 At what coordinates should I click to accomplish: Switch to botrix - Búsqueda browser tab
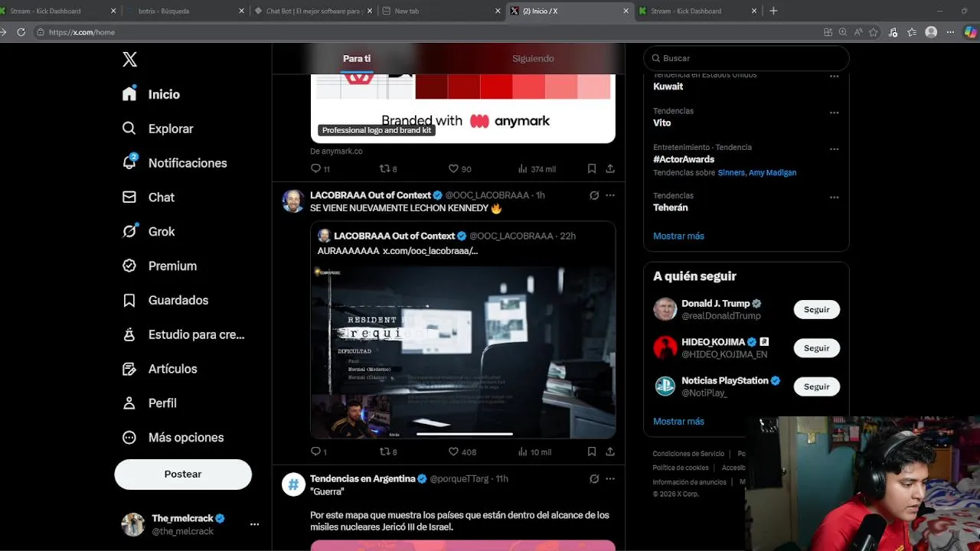pyautogui.click(x=184, y=11)
